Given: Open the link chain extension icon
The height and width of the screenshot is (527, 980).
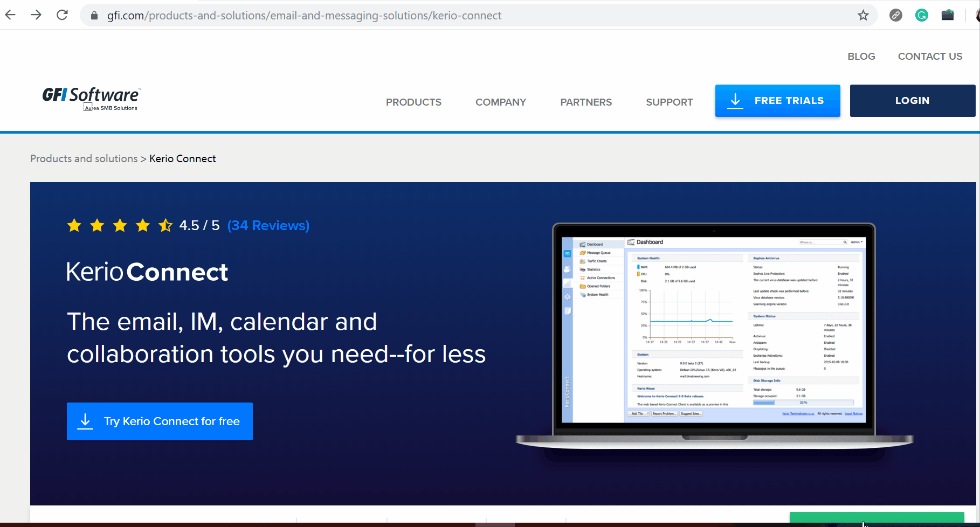Looking at the screenshot, I should [x=896, y=15].
